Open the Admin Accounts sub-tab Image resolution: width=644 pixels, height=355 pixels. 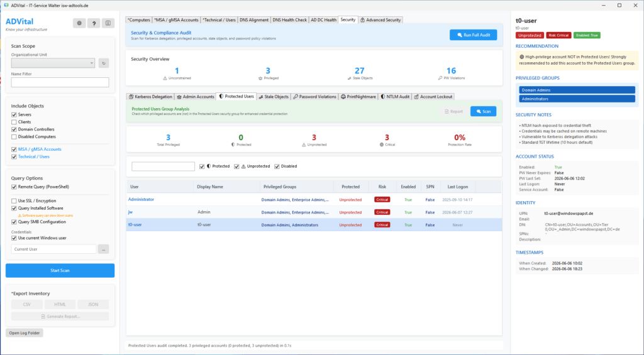tap(196, 97)
